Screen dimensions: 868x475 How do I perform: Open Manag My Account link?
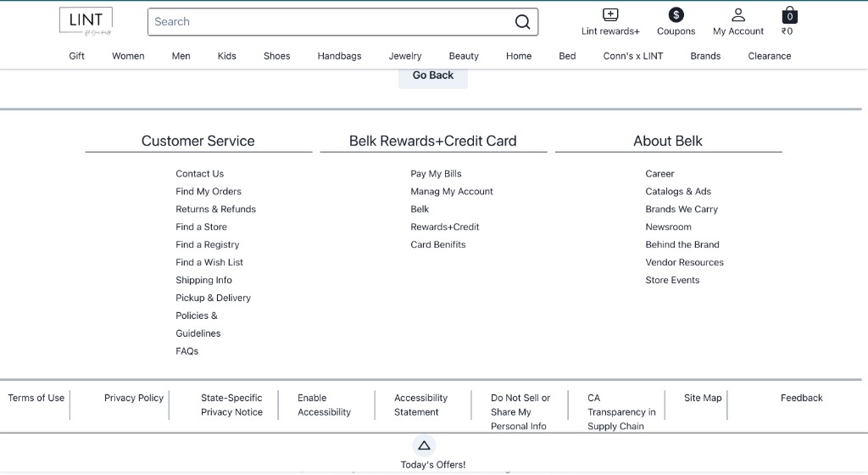[x=452, y=192]
